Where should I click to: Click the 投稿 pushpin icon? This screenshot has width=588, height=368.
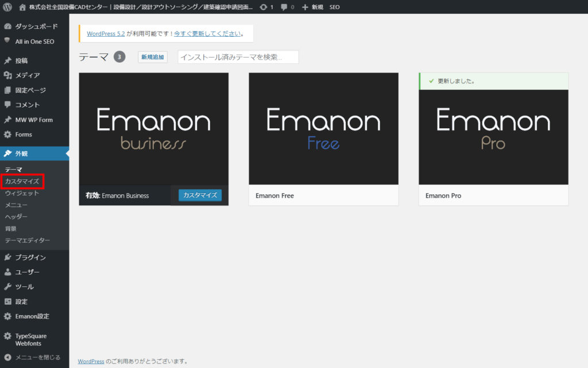click(7, 60)
